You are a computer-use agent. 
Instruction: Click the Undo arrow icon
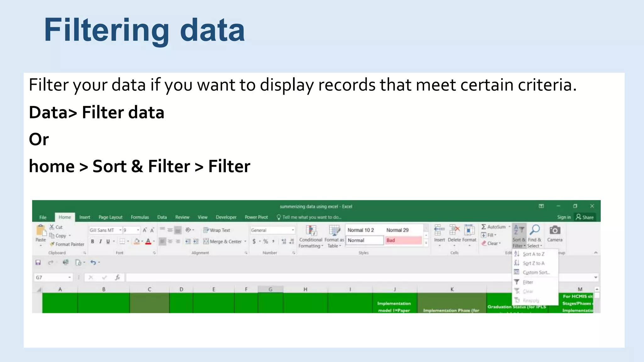pos(93,262)
